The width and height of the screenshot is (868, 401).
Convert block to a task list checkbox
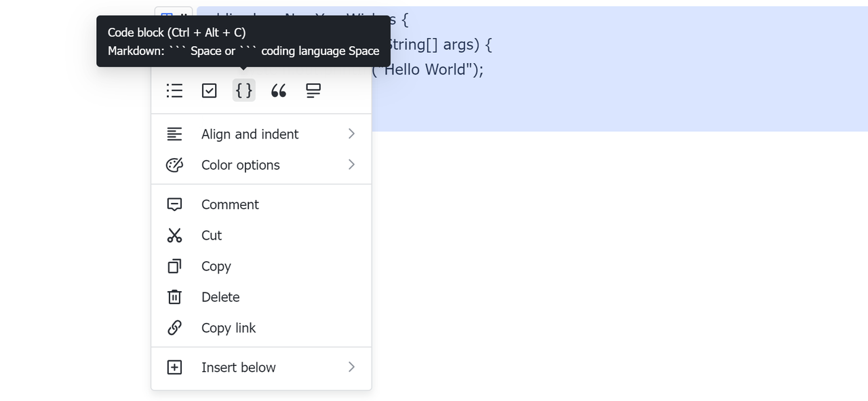tap(210, 90)
